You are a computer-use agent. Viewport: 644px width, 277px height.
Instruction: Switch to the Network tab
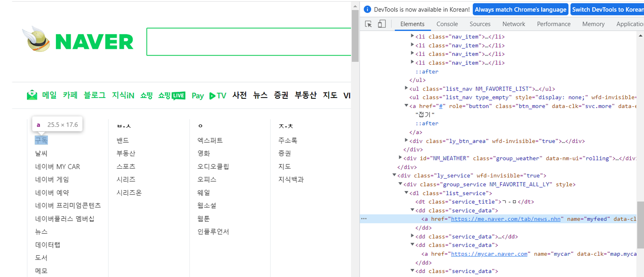click(x=514, y=24)
